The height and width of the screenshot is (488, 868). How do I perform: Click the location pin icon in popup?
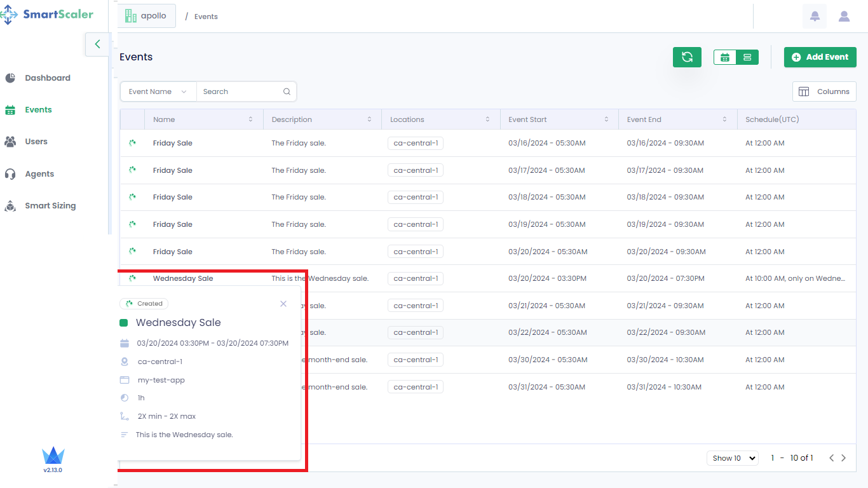[125, 362]
